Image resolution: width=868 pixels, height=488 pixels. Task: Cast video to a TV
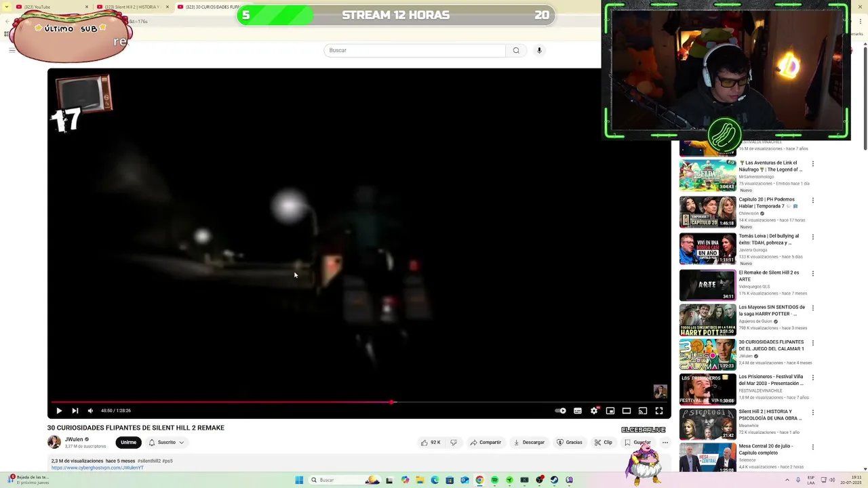(x=643, y=411)
